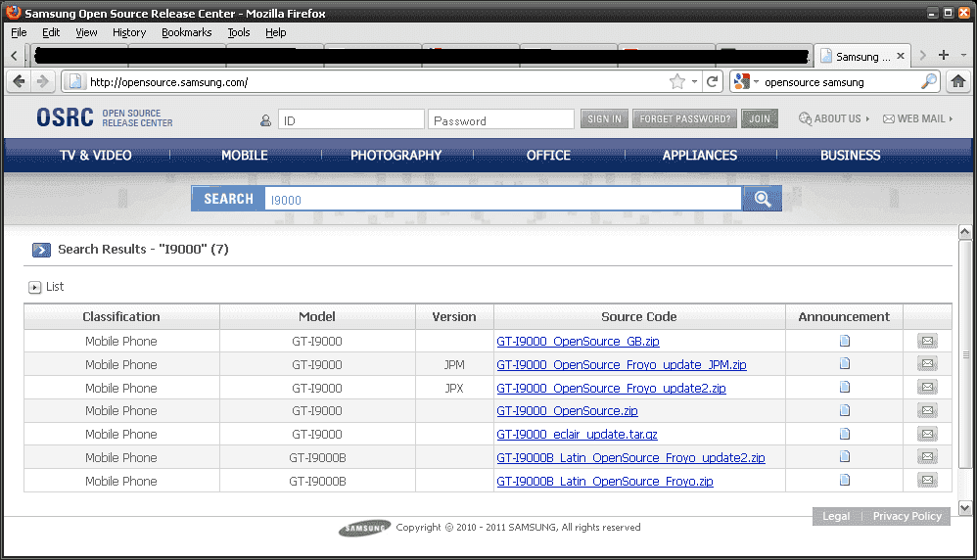977x560 pixels.
Task: Focus the ID input field
Action: pyautogui.click(x=350, y=119)
